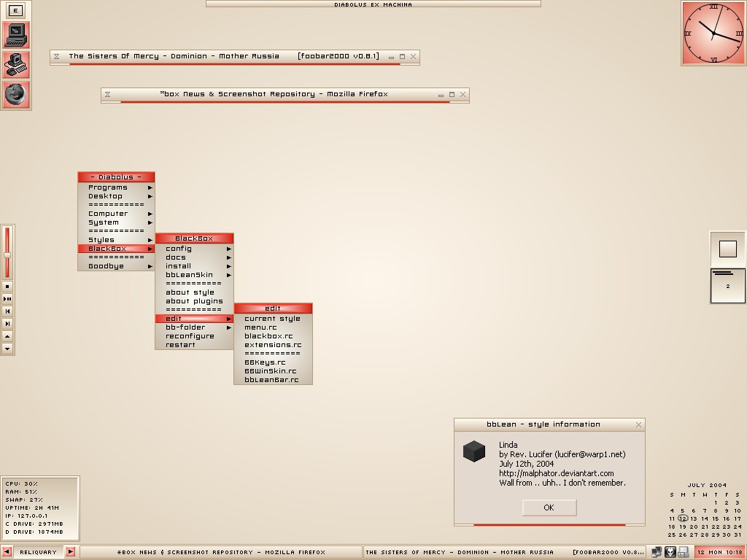Maximize the foobar2000 window
This screenshot has width=747, height=560.
[x=402, y=56]
